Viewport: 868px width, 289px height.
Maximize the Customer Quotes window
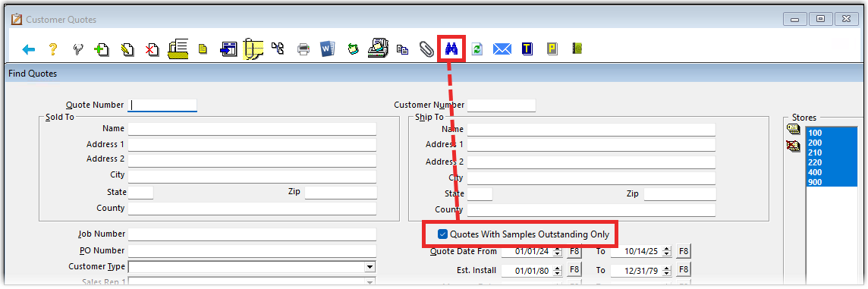tap(820, 20)
